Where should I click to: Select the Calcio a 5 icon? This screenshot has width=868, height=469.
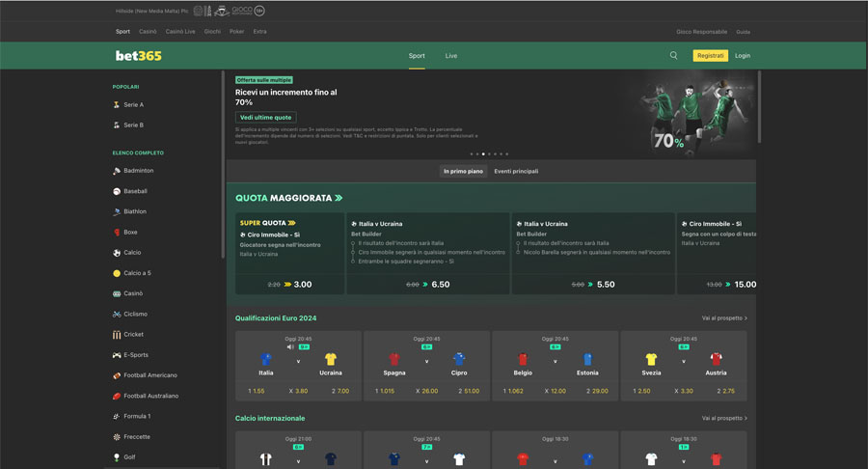(x=117, y=273)
